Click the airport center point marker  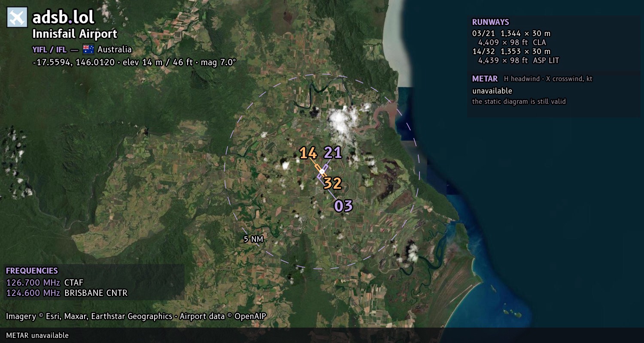point(322,171)
